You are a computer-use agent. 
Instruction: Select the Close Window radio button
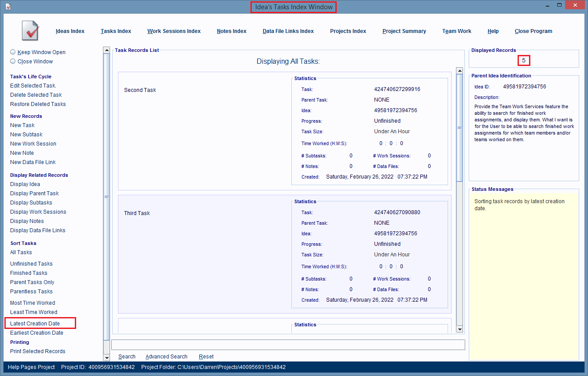13,61
